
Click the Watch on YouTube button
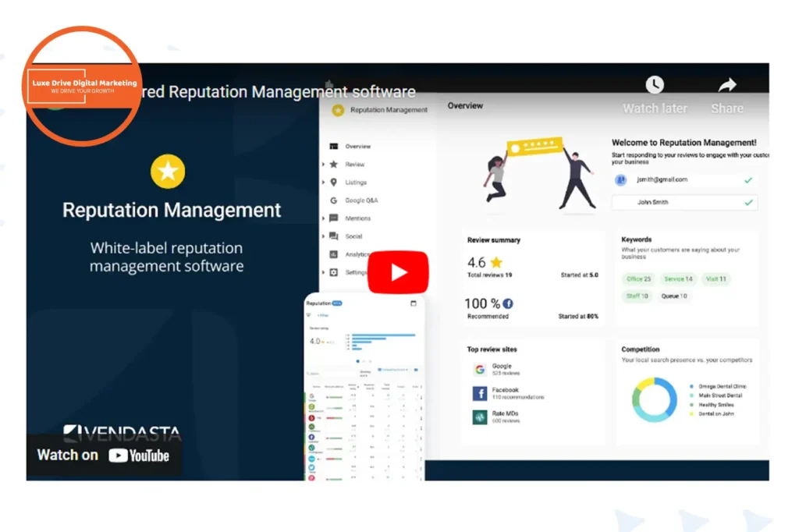click(103, 456)
